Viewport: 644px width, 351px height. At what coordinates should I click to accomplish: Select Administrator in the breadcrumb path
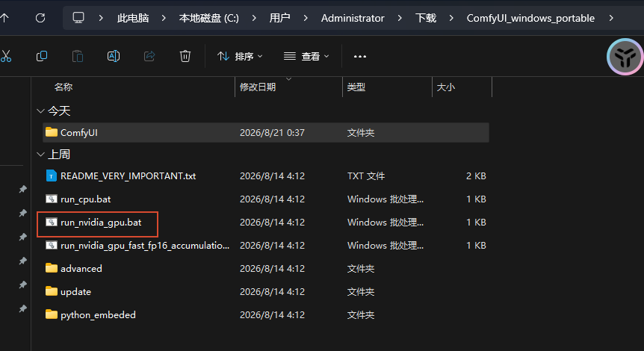[353, 18]
